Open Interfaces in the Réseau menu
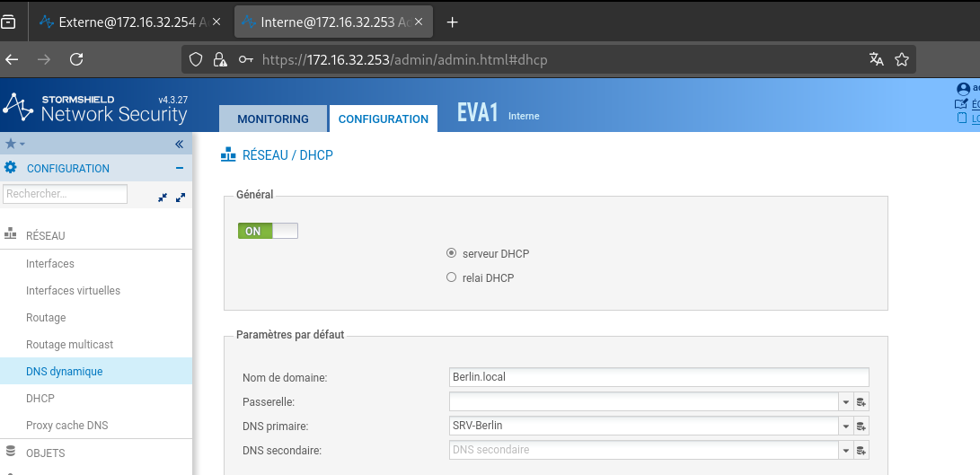Viewport: 980px width, 475px height. [x=50, y=264]
